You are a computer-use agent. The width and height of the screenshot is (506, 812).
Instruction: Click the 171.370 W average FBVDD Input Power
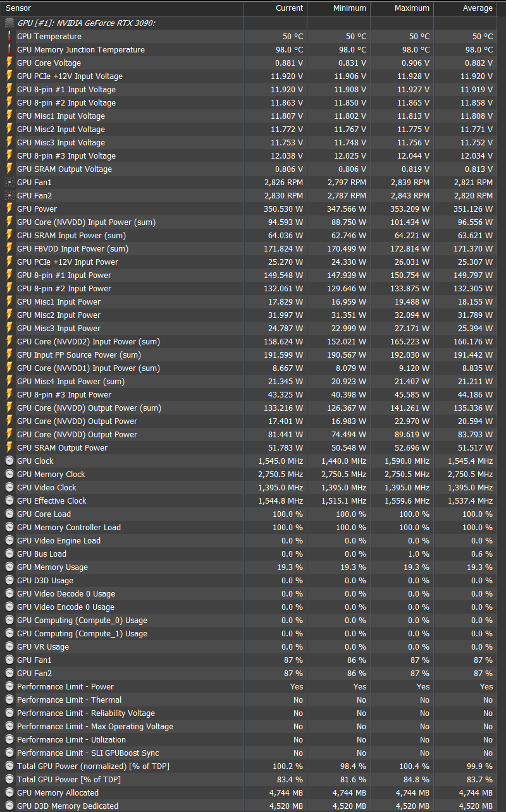tap(473, 248)
